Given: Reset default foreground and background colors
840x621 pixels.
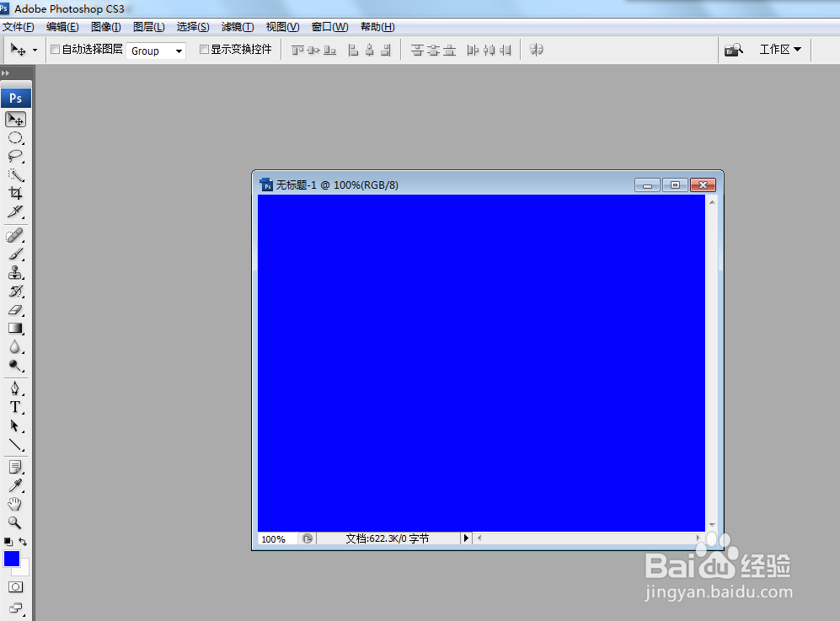Looking at the screenshot, I should 8,542.
